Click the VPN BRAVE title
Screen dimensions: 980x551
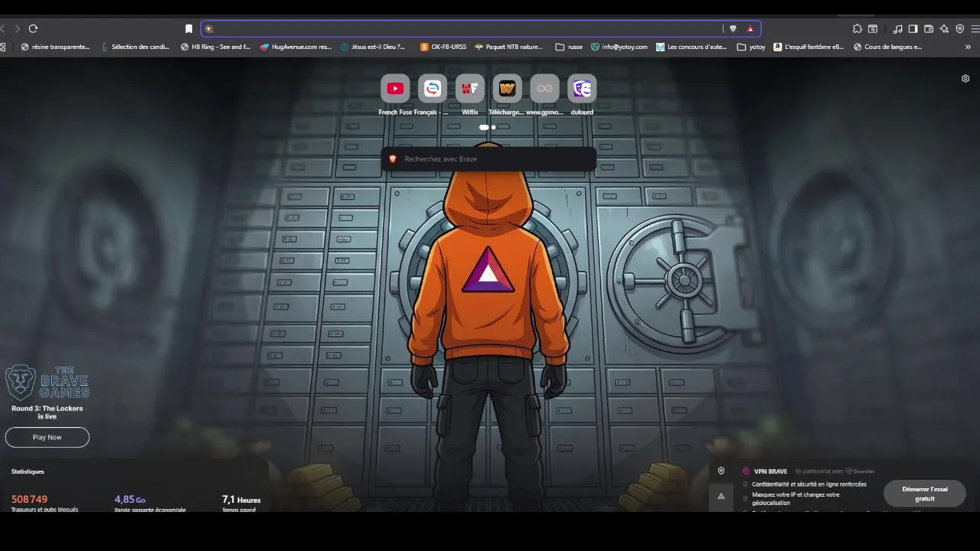(770, 471)
